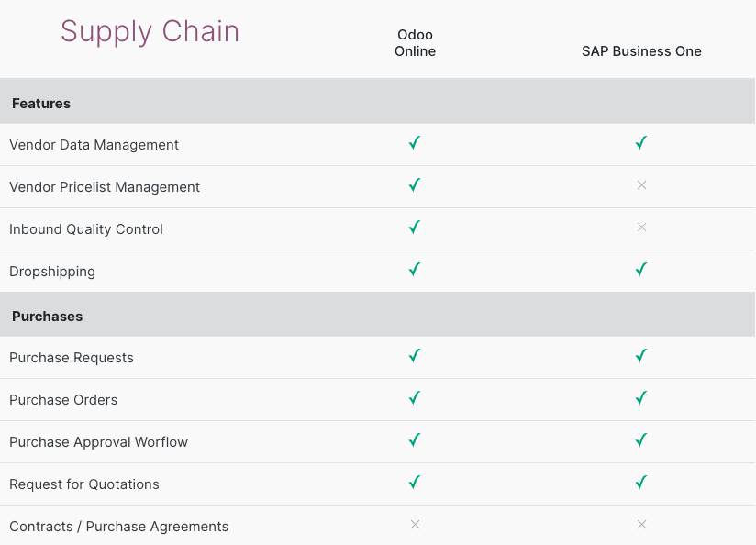756x545 pixels.
Task: Click Odoo checkmark for Inbound Quality Control
Action: click(x=415, y=228)
